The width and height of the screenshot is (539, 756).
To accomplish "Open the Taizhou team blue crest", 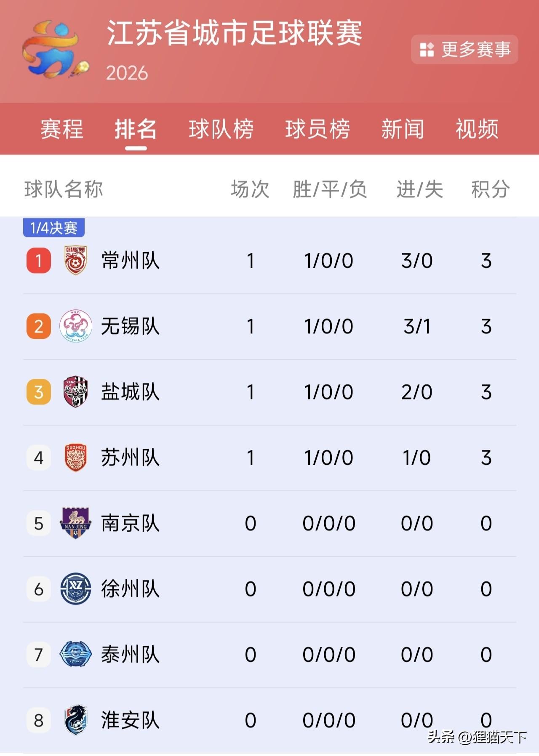I will (x=76, y=655).
